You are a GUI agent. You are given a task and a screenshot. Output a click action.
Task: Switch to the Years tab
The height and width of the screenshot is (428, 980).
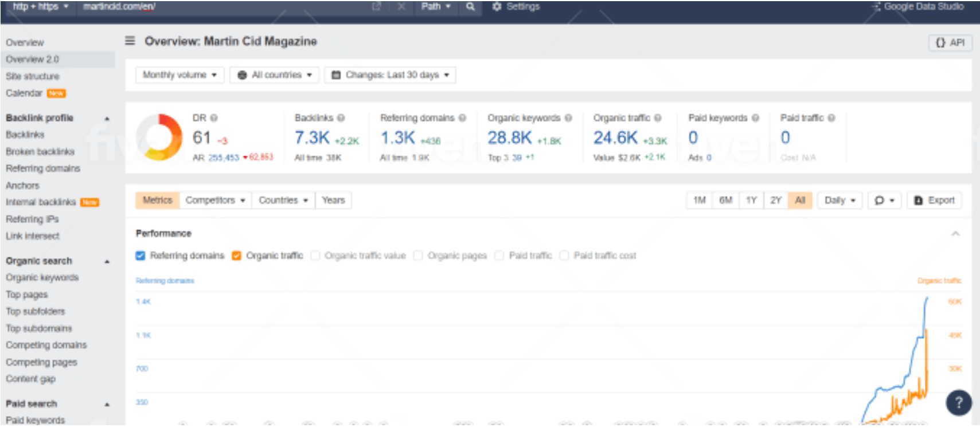[333, 201]
